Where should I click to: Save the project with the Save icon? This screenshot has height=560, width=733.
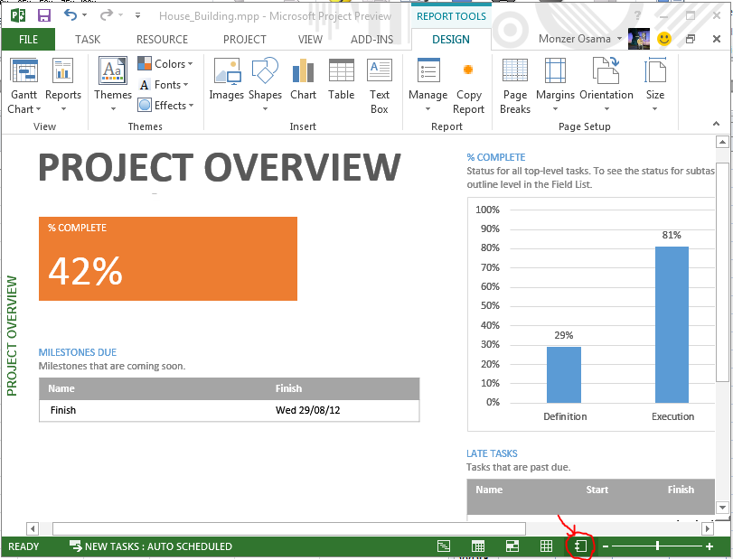pos(43,15)
